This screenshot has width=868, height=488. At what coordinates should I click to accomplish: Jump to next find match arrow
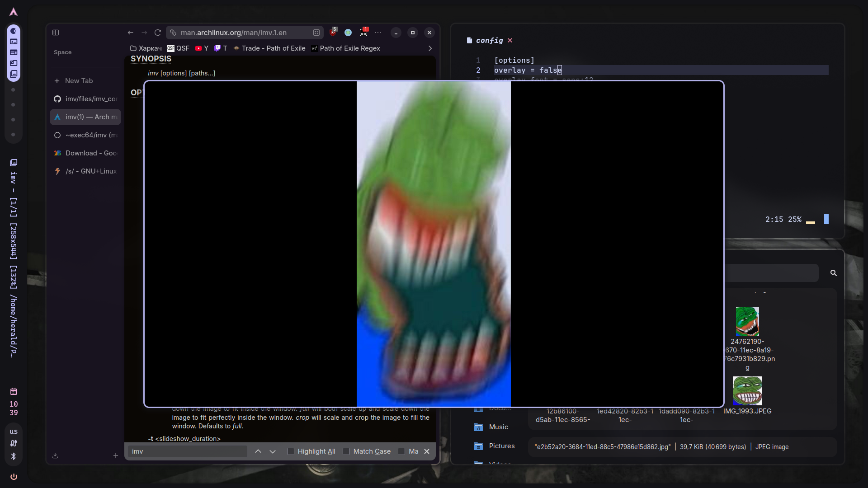273,451
